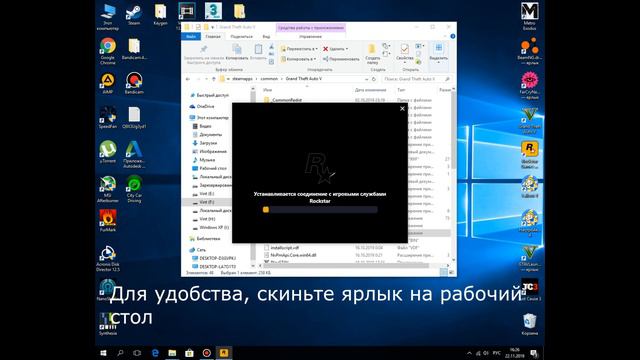The image size is (640, 360).
Task: Open BeamNG.drive desktop shortcut
Action: [x=529, y=51]
